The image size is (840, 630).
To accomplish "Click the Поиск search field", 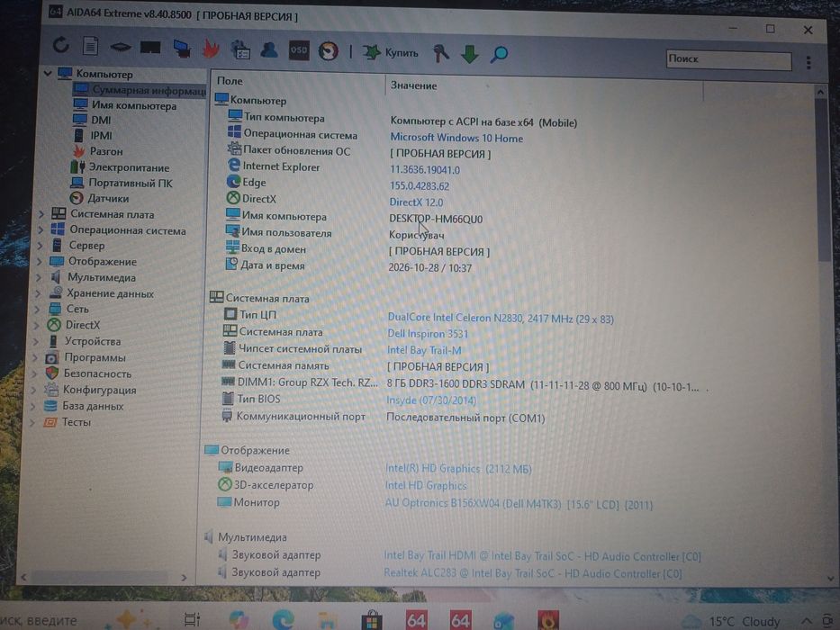I will [728, 59].
